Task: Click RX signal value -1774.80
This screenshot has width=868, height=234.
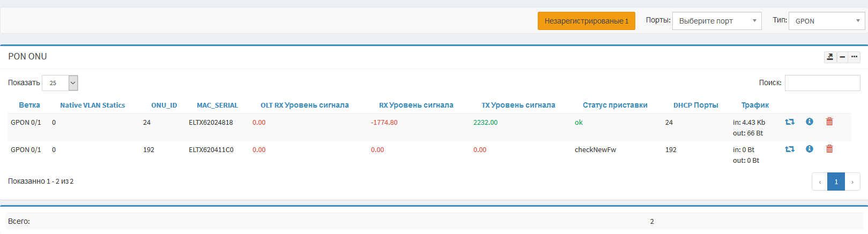Action: click(x=384, y=123)
